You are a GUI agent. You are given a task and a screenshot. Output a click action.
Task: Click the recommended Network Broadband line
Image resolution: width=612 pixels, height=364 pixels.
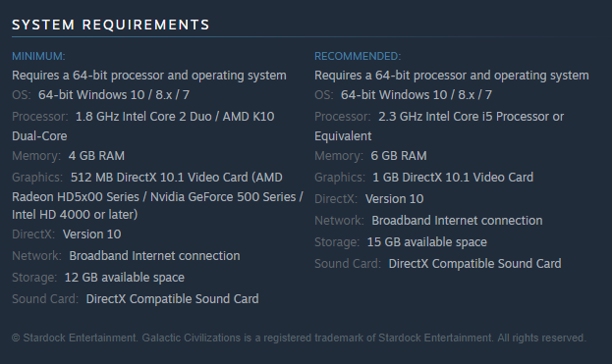(428, 221)
